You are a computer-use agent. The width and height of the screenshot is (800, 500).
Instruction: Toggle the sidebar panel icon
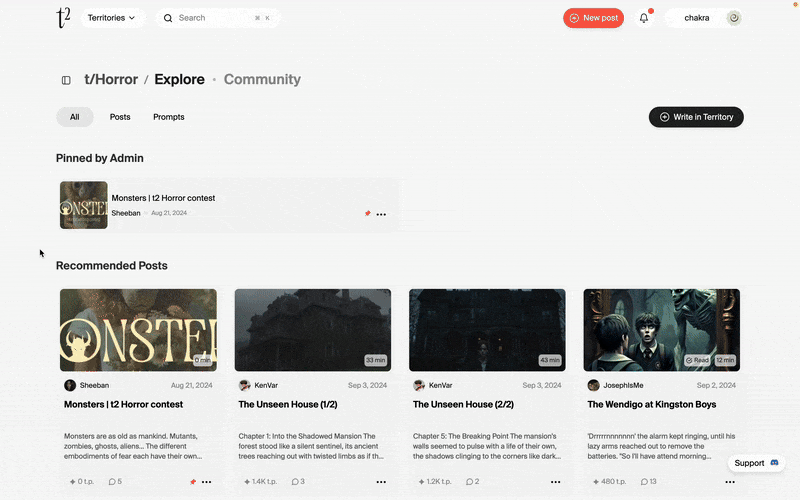(66, 80)
